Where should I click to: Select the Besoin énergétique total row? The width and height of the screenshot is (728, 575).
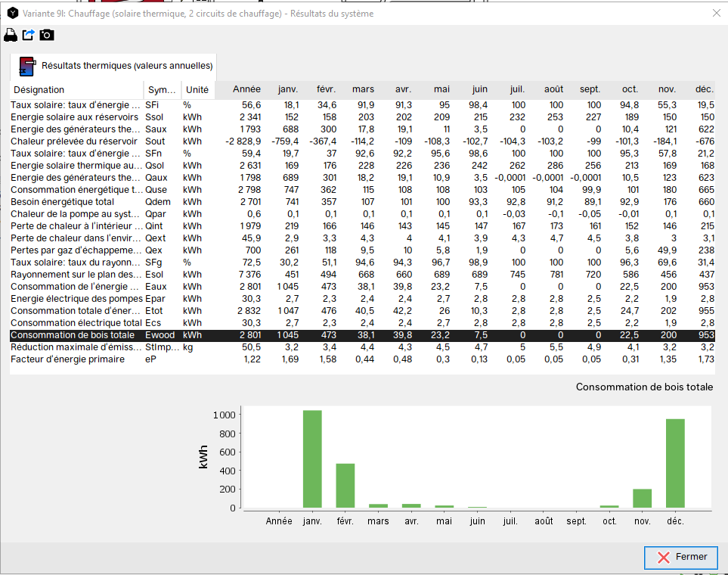click(362, 202)
